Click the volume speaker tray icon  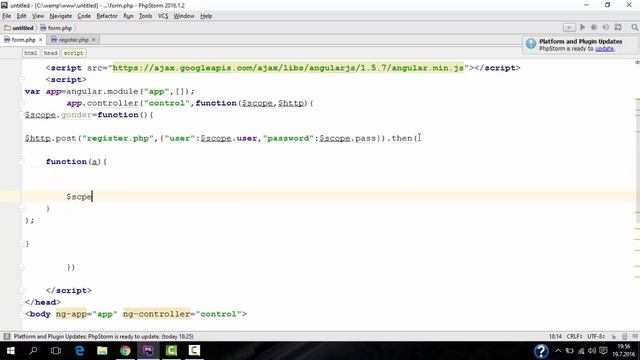592,351
